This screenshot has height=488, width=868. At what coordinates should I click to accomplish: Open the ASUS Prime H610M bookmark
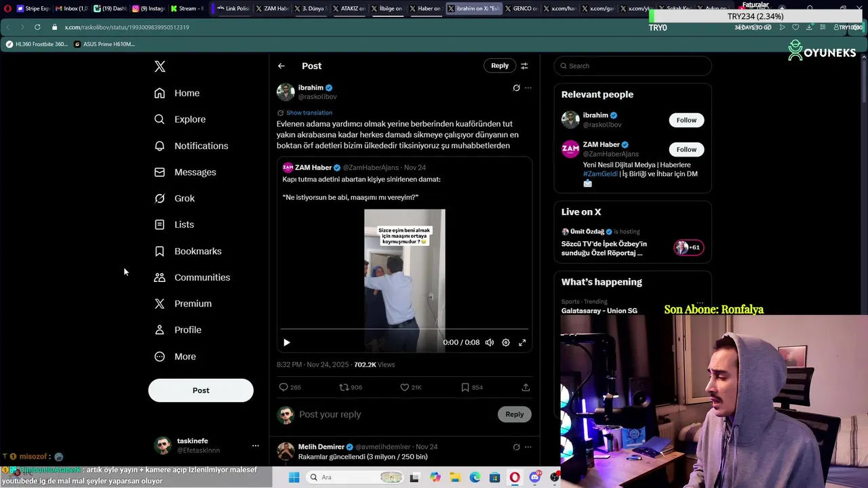click(104, 44)
